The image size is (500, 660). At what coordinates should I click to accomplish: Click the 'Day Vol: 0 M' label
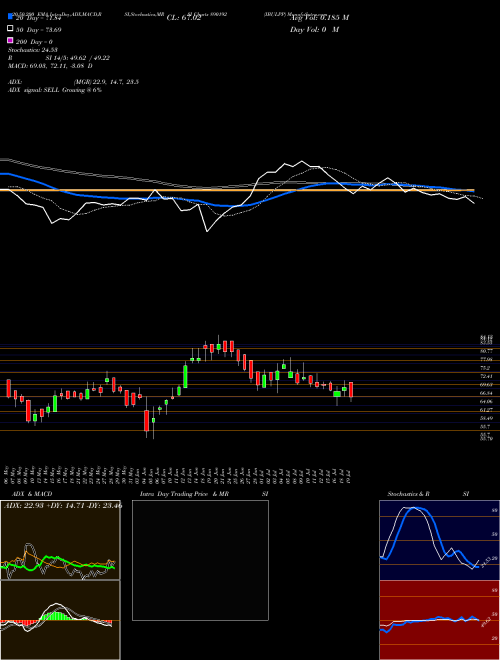point(314,29)
